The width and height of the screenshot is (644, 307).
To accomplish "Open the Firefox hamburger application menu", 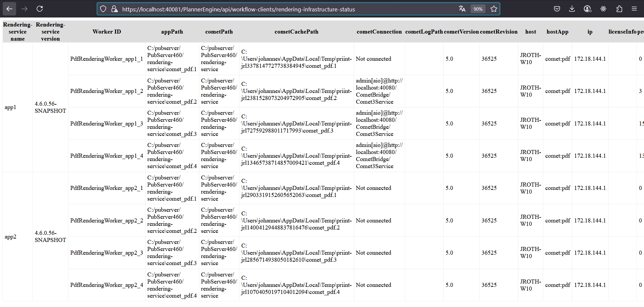I will [x=634, y=9].
